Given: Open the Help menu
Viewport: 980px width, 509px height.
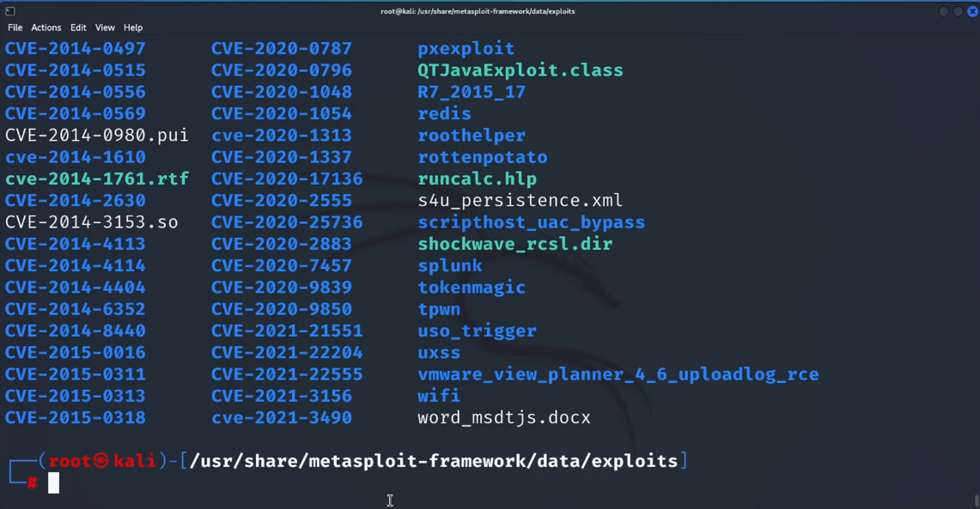Looking at the screenshot, I should (x=133, y=27).
